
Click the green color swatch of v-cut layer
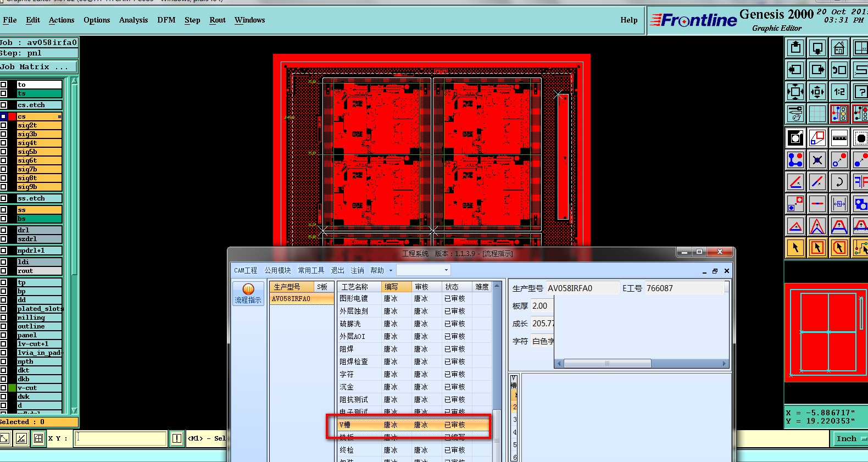[x=12, y=388]
